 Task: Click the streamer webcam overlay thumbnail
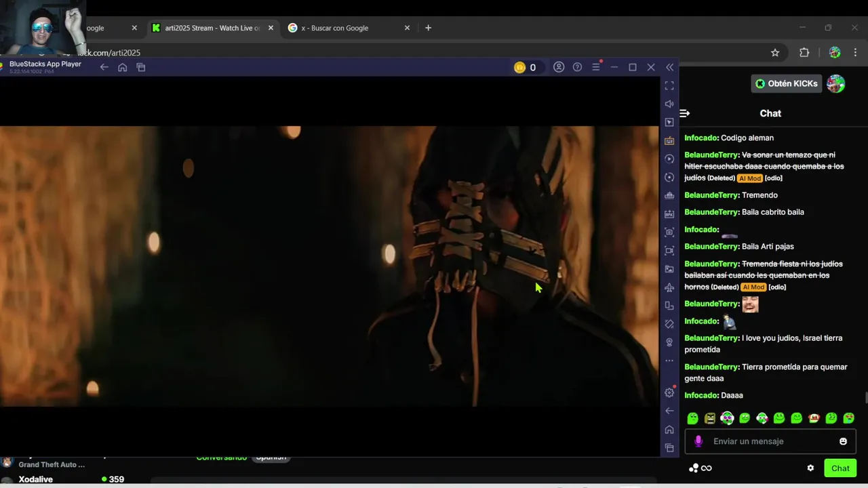click(43, 27)
